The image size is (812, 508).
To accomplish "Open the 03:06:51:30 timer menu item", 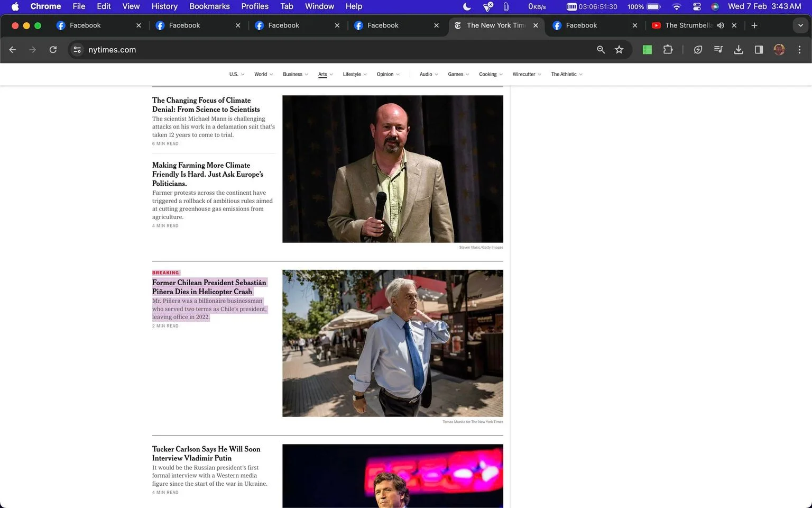I will tap(592, 6).
